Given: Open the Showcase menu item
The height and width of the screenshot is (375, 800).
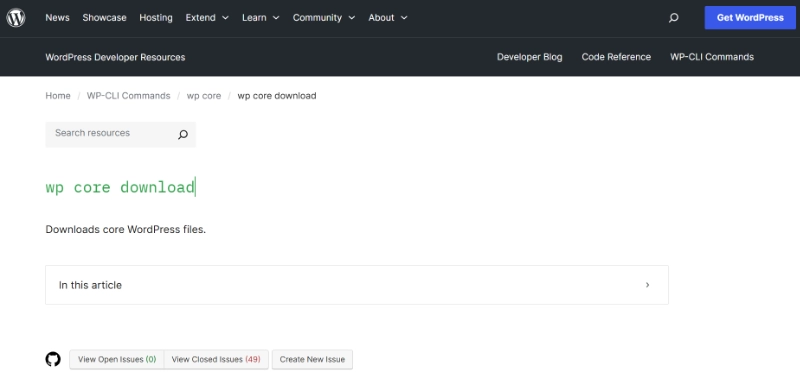Looking at the screenshot, I should (104, 18).
